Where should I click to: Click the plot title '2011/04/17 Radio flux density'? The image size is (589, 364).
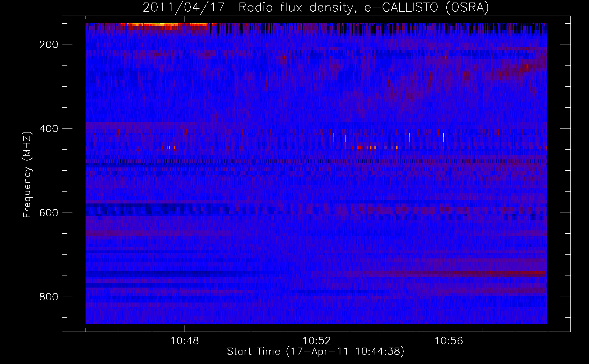coord(316,7)
